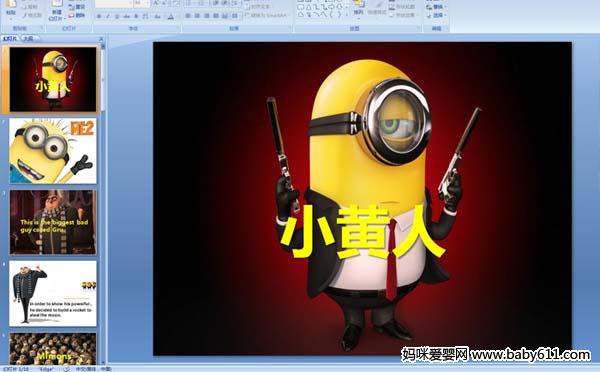Toggle align text left

188,16
